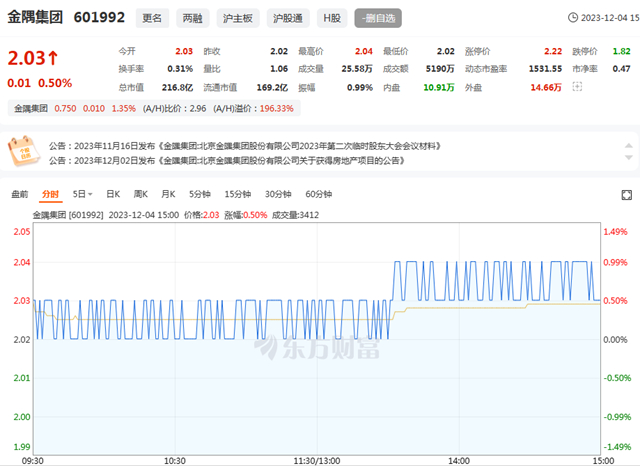Click the 1.49% right axis label
The width and height of the screenshot is (640, 466).
point(615,232)
